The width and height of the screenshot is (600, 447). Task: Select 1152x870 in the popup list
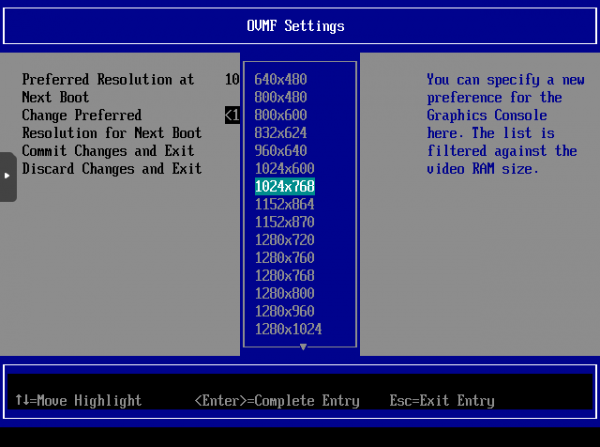(x=284, y=222)
